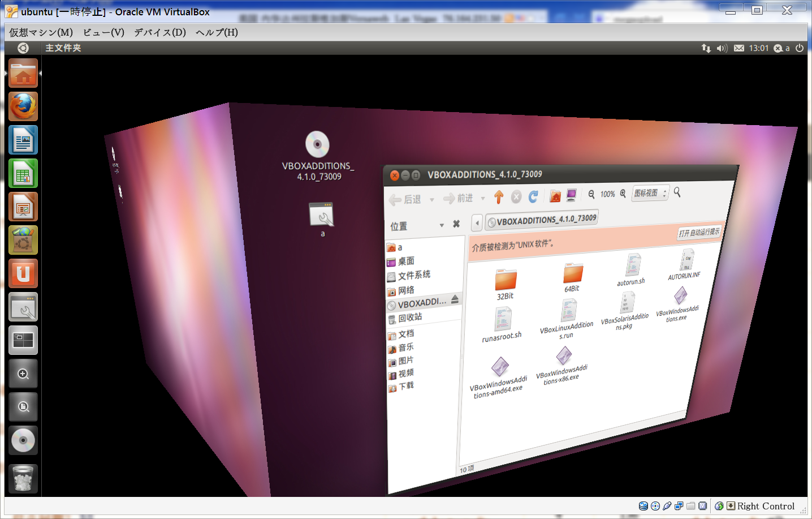
Task: Open the forward history dropdown arrow
Action: (483, 198)
